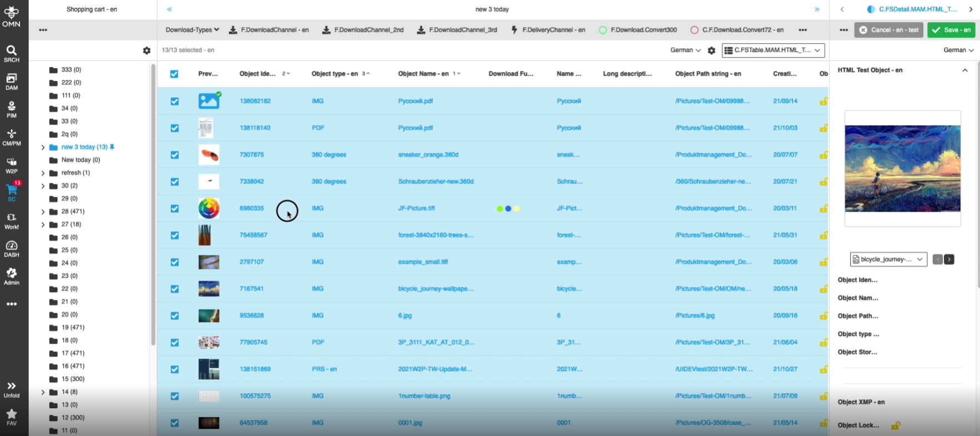Select F.DownloadChannel_3rd item
The height and width of the screenshot is (436, 980).
(457, 30)
